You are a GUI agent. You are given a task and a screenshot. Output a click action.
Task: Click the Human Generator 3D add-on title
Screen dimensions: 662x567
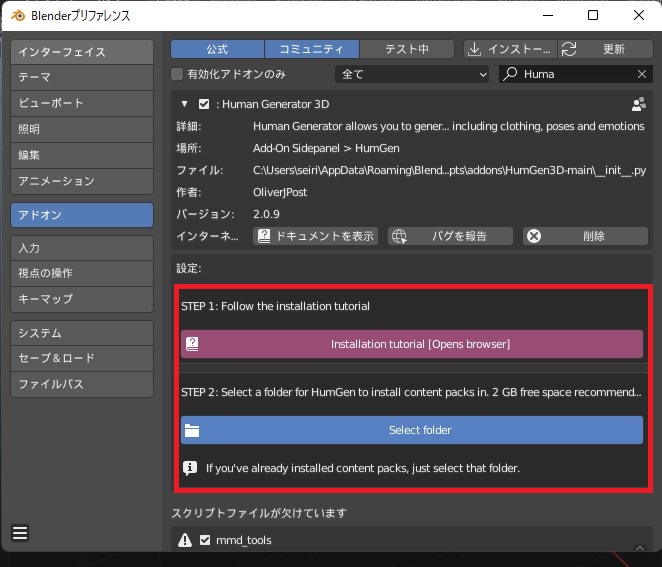click(275, 104)
